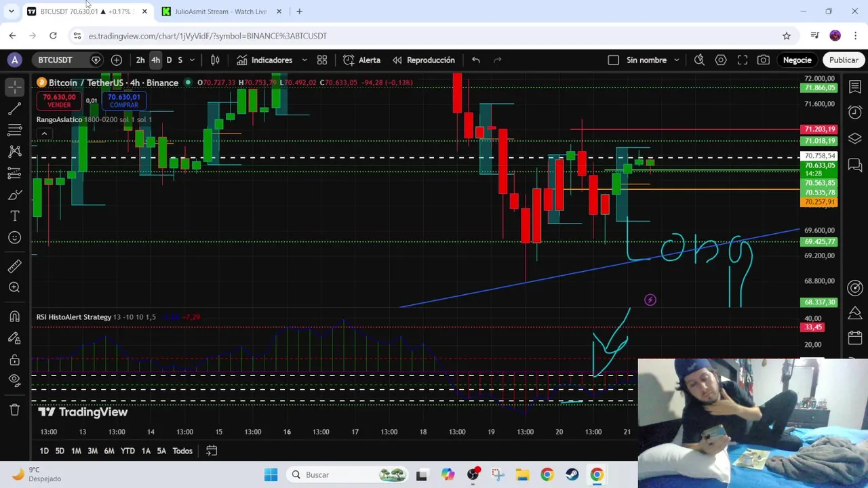Open the forecasting and measurement tools
Viewport: 868px width, 488px height.
pyautogui.click(x=15, y=173)
